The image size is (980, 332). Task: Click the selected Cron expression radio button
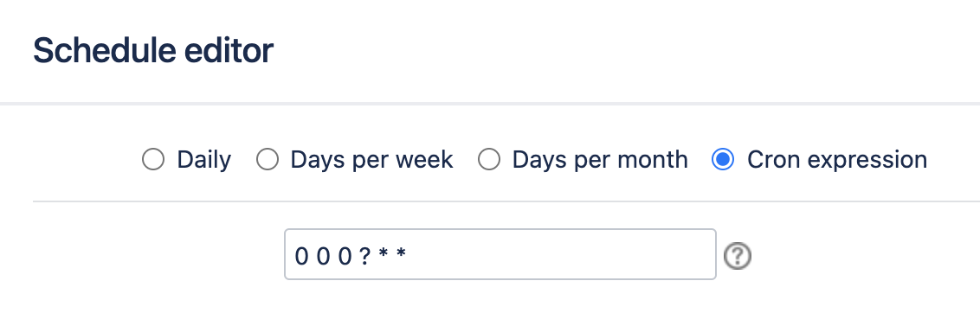tap(723, 159)
